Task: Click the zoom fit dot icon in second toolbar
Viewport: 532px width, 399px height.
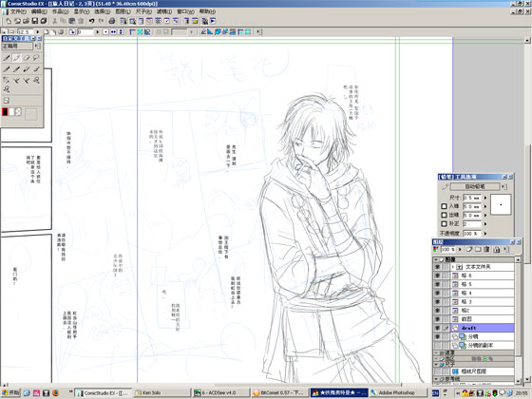Action: pos(105,32)
